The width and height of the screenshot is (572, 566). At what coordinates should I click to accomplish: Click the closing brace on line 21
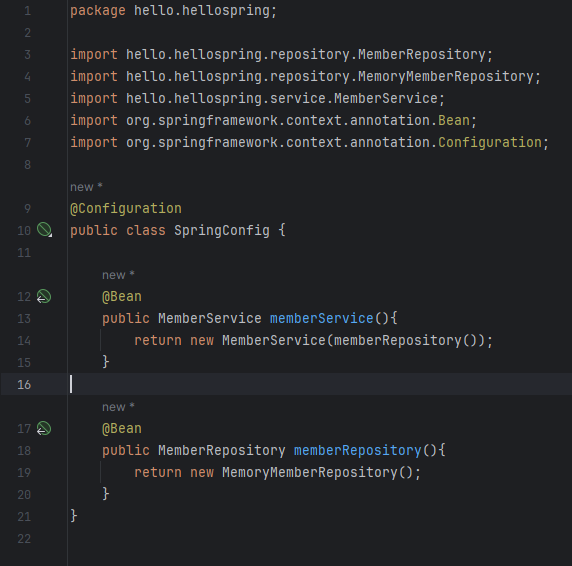pos(74,516)
